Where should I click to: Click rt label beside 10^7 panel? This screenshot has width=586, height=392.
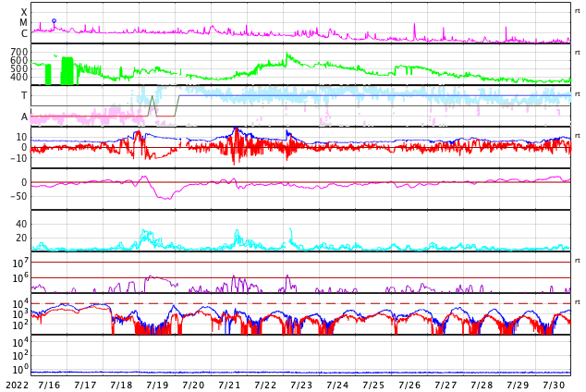coord(578,260)
